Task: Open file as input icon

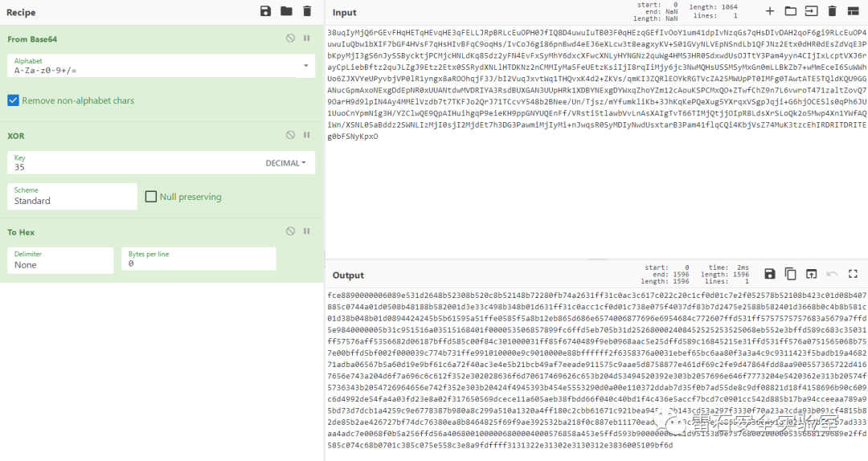Action: click(x=811, y=11)
